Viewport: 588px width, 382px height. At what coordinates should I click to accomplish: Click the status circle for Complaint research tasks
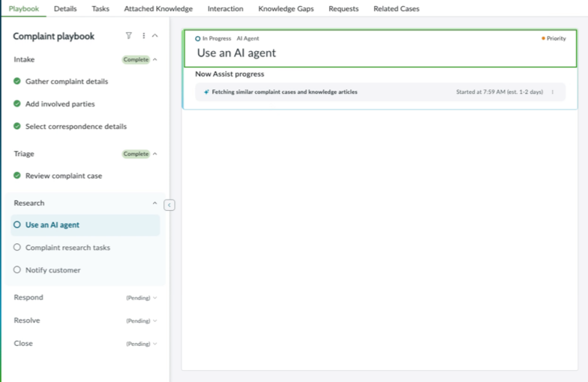click(16, 247)
